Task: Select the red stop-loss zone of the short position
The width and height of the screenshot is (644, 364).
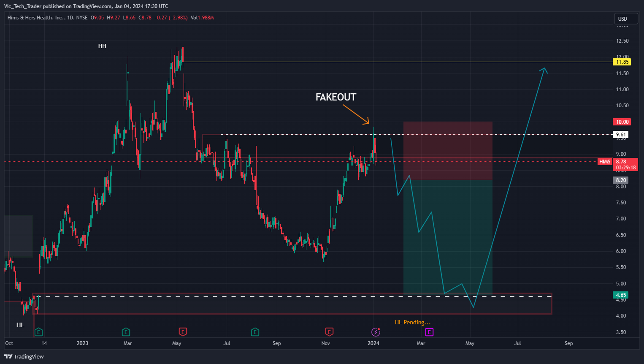Action: (448, 151)
